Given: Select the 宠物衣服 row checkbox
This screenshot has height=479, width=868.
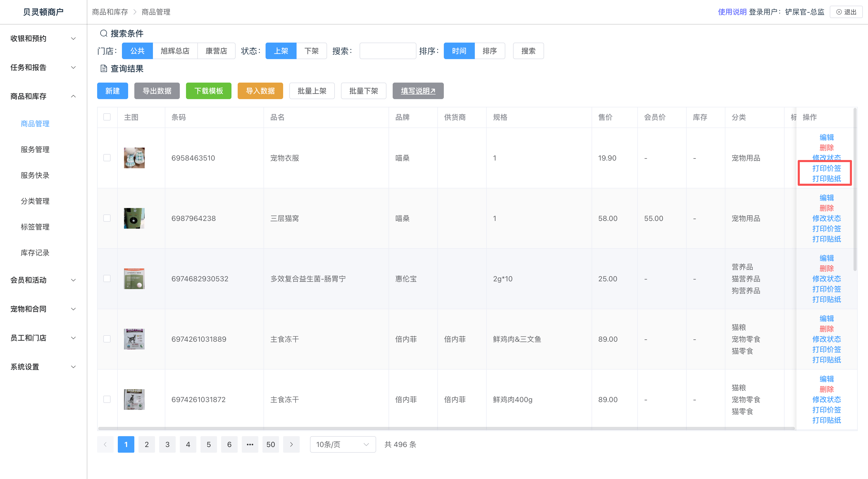Looking at the screenshot, I should 107,158.
